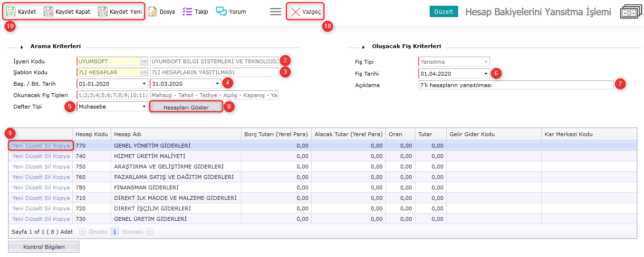Viewport: 644px width, 257px height.
Task: Expand the Fiş Tarihi date dropdown
Action: coord(486,74)
